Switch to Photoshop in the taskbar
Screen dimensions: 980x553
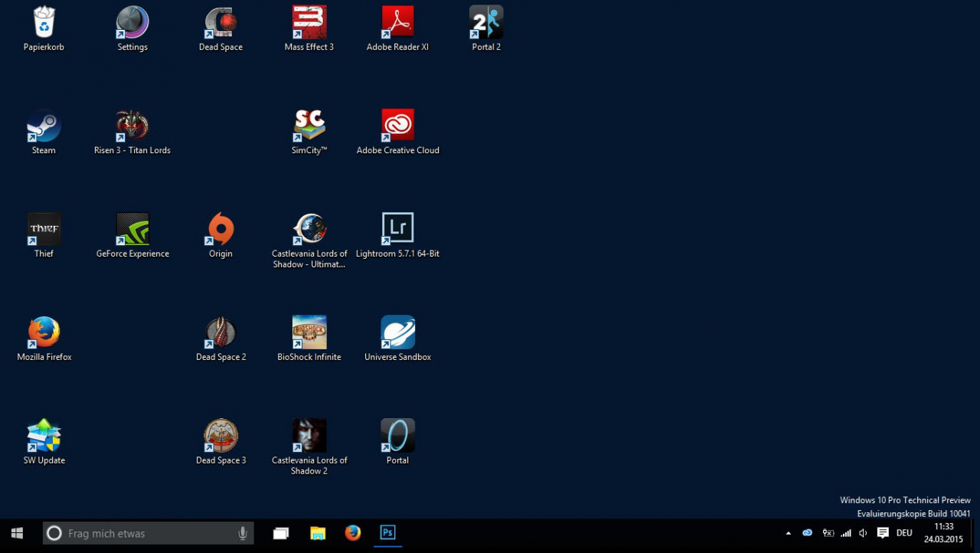click(388, 533)
